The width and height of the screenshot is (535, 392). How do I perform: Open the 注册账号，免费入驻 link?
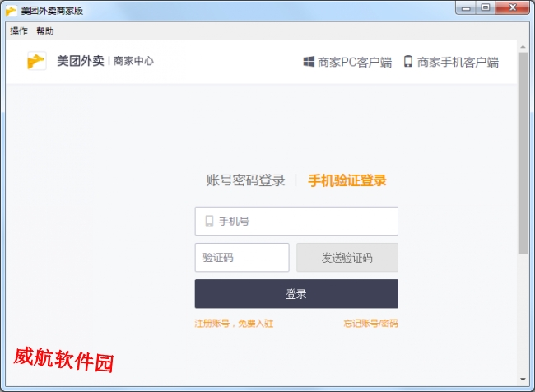point(234,324)
